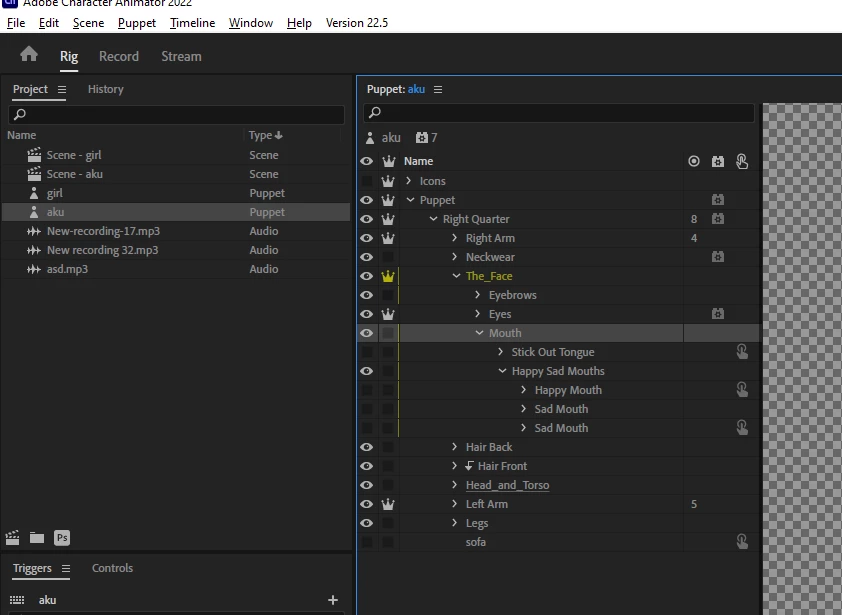Click the keyboard icon beside aku in Triggers
Image resolution: width=842 pixels, height=615 pixels.
(x=17, y=600)
